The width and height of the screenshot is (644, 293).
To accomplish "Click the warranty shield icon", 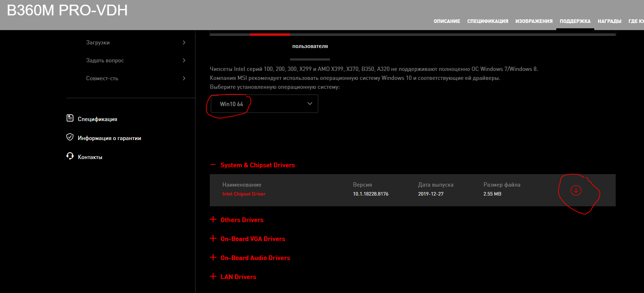I will [x=70, y=137].
